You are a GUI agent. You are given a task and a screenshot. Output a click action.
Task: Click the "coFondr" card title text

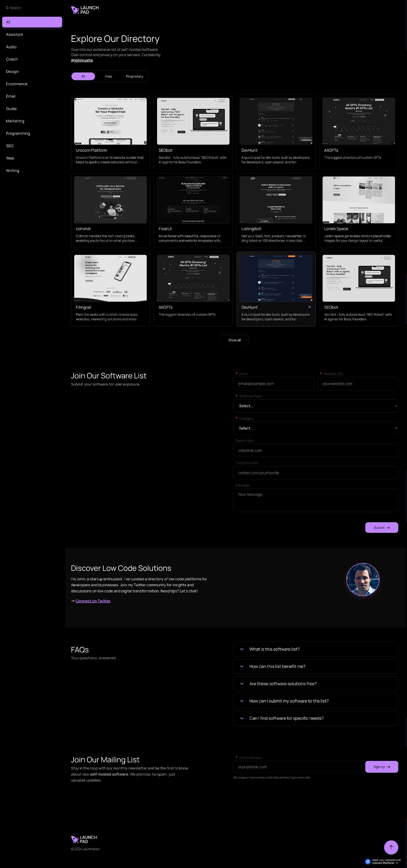(83, 229)
